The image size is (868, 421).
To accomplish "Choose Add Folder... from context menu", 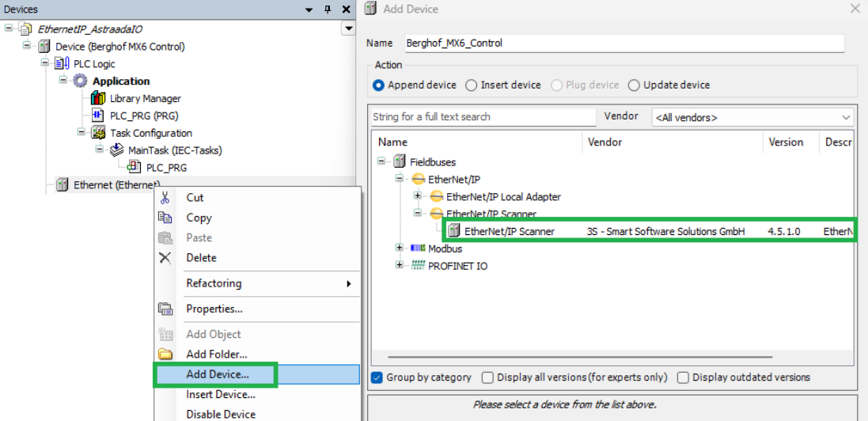I will click(x=257, y=354).
